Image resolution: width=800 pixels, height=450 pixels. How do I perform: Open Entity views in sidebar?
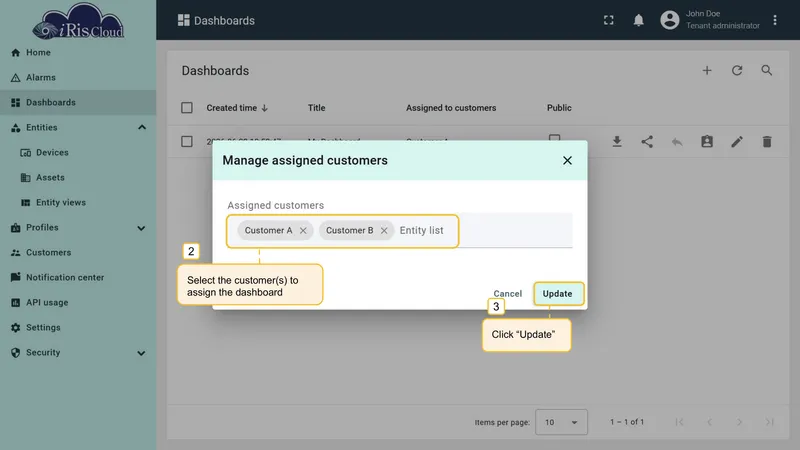78,203
